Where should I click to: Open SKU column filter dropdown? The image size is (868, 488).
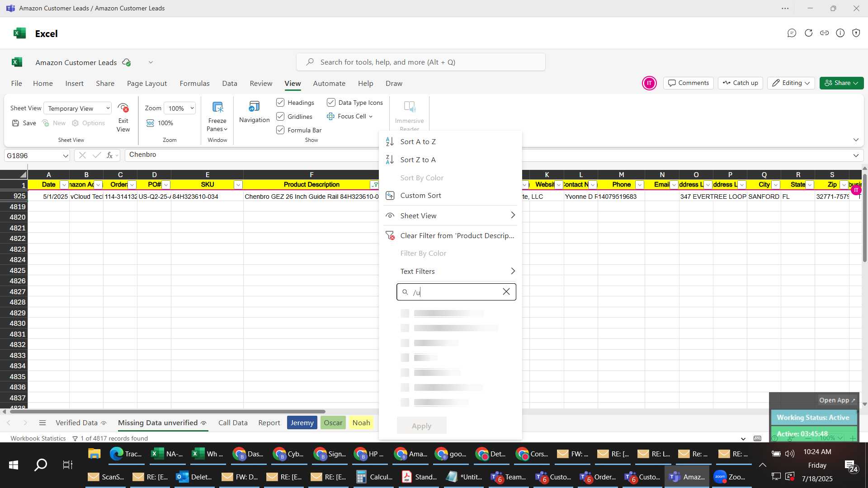click(238, 185)
